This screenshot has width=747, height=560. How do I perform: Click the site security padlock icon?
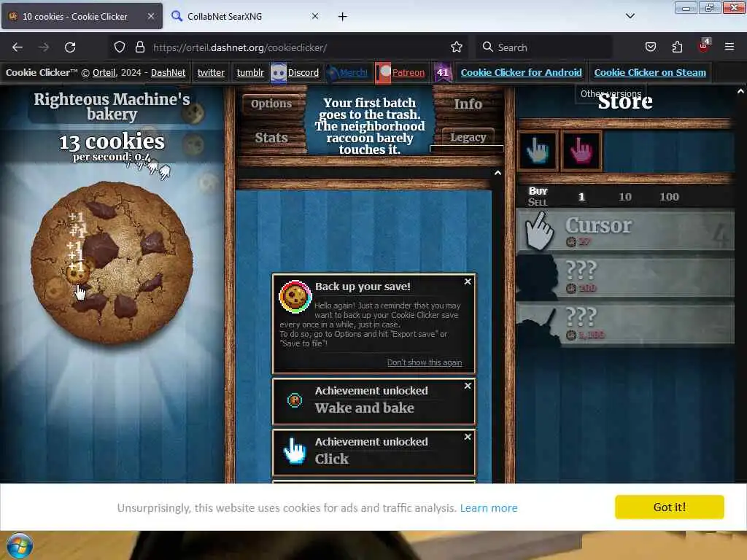coord(139,47)
